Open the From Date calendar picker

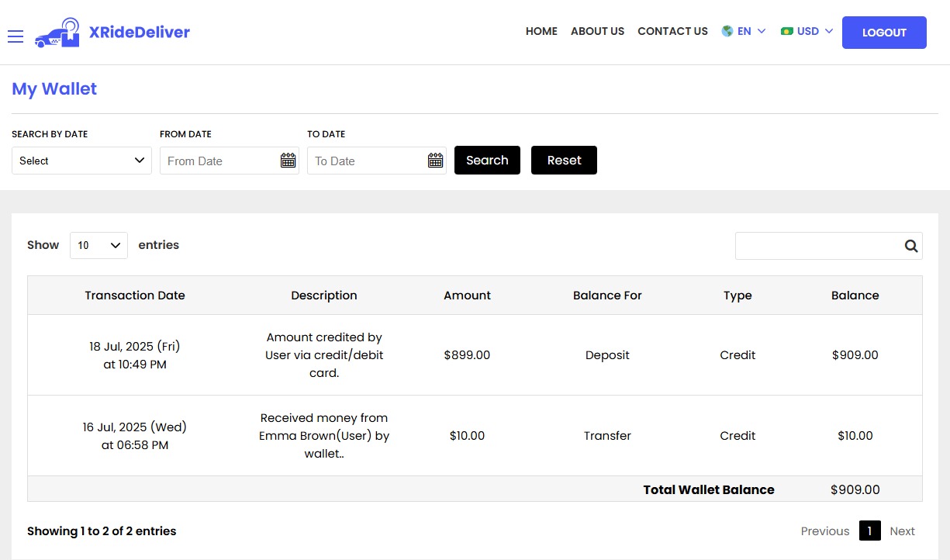pyautogui.click(x=288, y=161)
